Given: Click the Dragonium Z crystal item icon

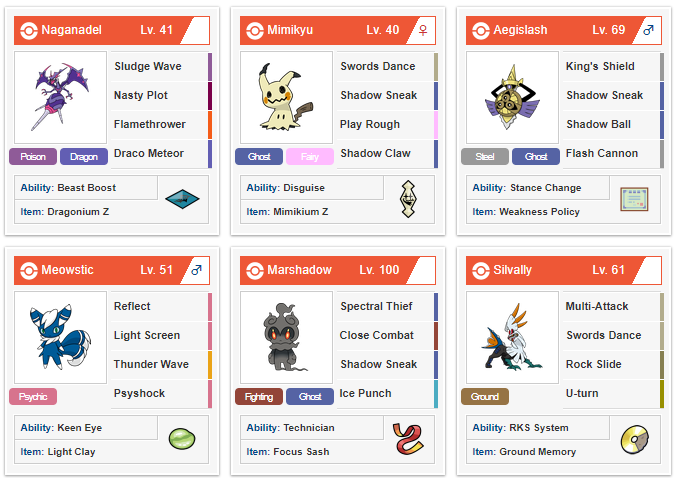Looking at the screenshot, I should pyautogui.click(x=182, y=199).
